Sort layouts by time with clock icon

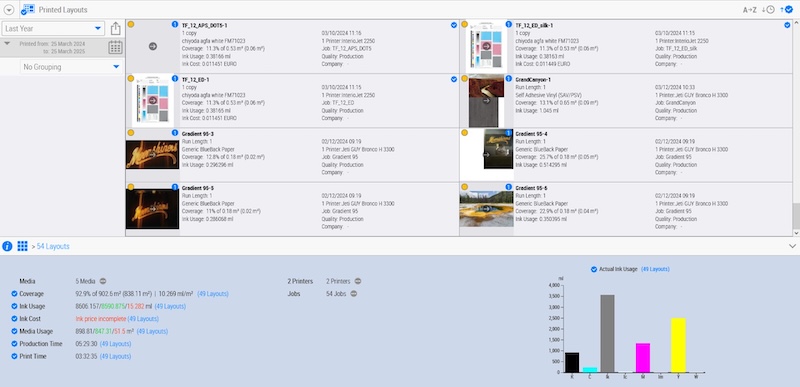pyautogui.click(x=768, y=10)
